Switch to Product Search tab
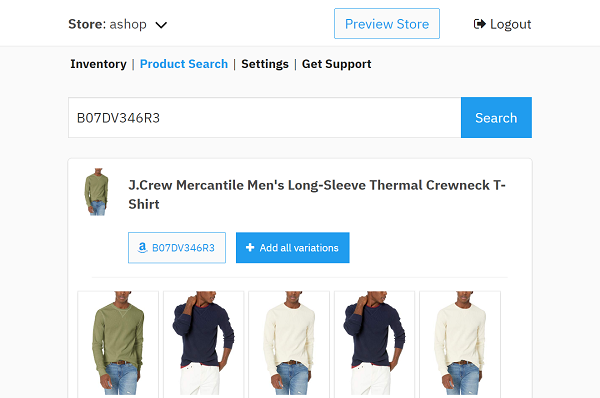 pyautogui.click(x=184, y=64)
